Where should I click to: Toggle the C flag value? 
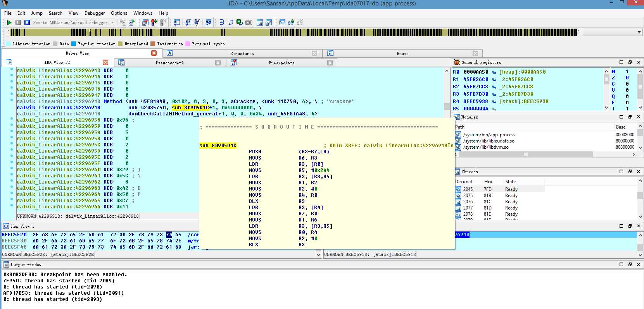627,84
